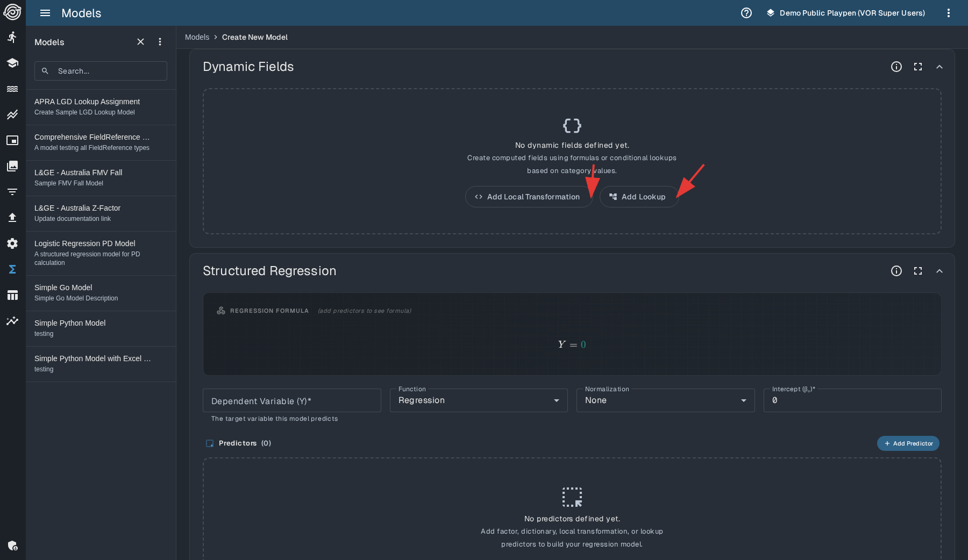968x560 pixels.
Task: Click the help question mark icon
Action: pyautogui.click(x=746, y=13)
